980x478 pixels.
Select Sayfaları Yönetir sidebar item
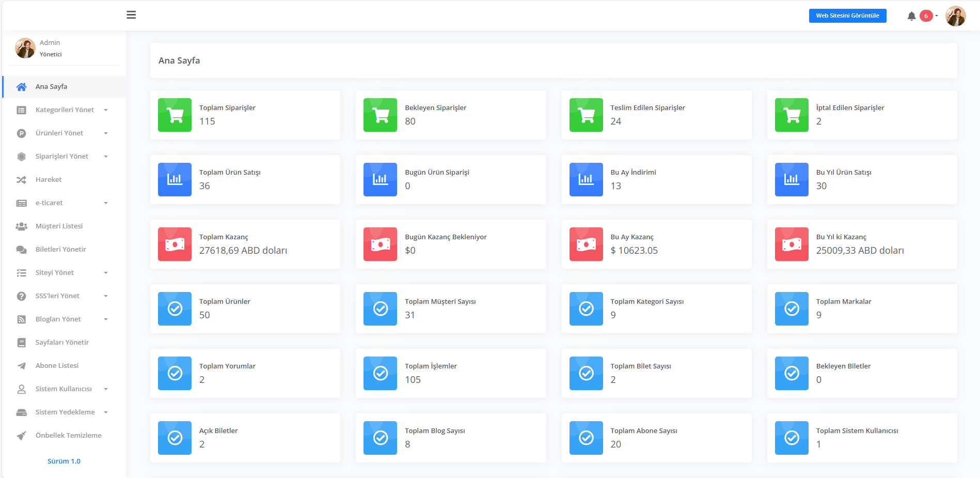pos(62,343)
